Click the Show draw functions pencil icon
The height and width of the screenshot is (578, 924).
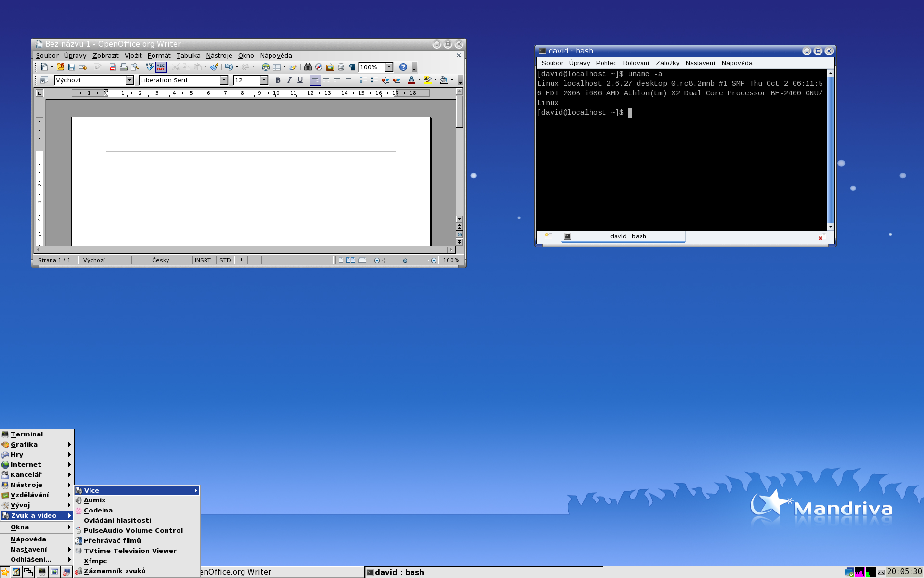[x=293, y=67]
